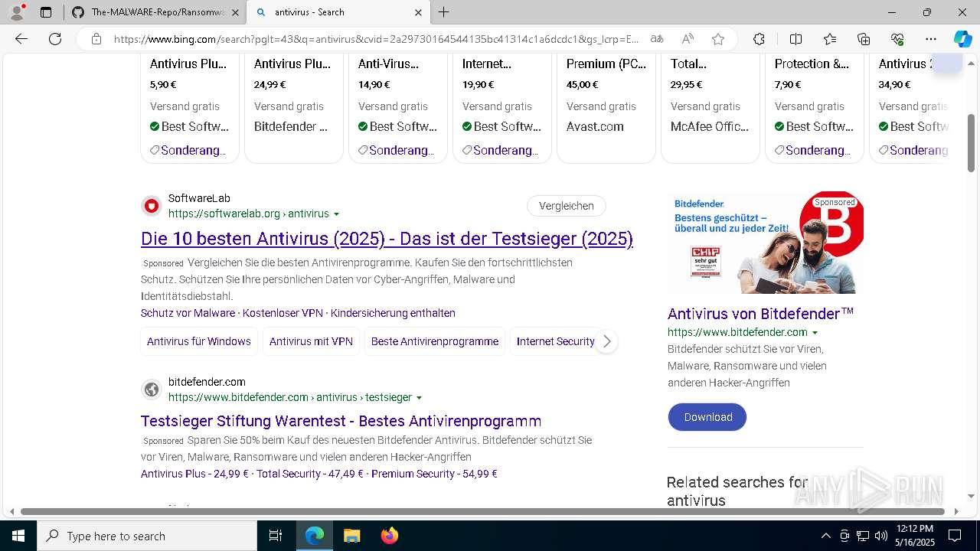Click Premium Security - 54,99 € link
Screen dimensions: 980x551
(x=434, y=474)
